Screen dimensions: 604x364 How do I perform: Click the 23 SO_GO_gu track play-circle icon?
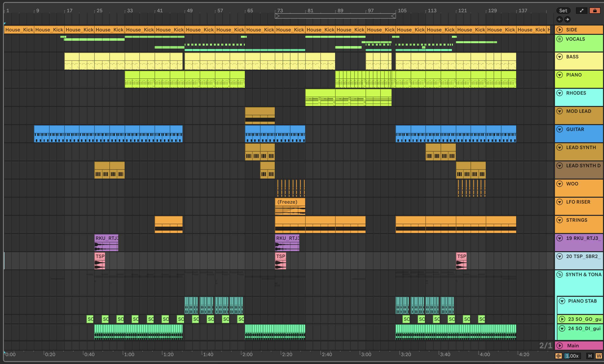562,319
